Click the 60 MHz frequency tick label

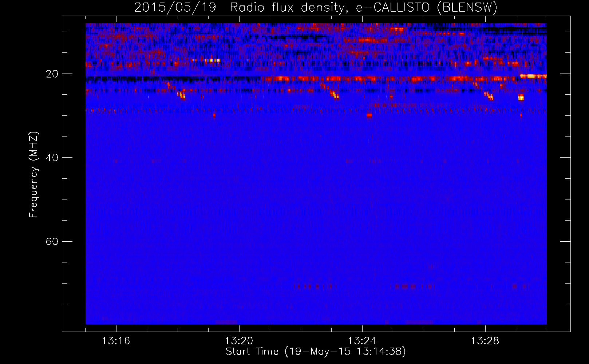52,241
